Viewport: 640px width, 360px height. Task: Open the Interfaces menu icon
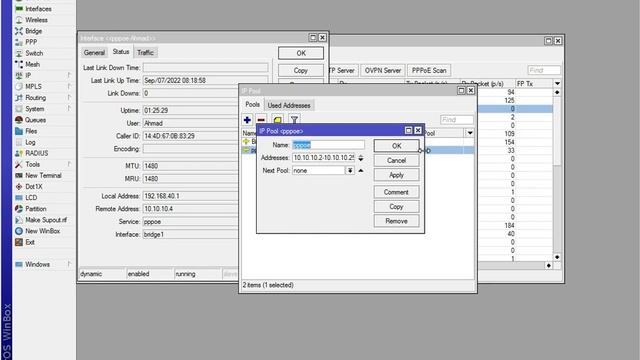coord(19,9)
